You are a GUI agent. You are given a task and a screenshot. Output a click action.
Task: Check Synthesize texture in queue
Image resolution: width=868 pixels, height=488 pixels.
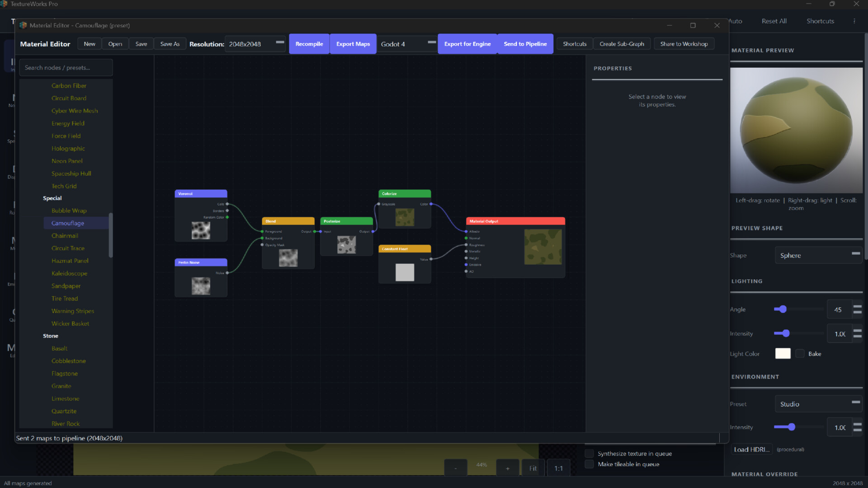pyautogui.click(x=590, y=453)
